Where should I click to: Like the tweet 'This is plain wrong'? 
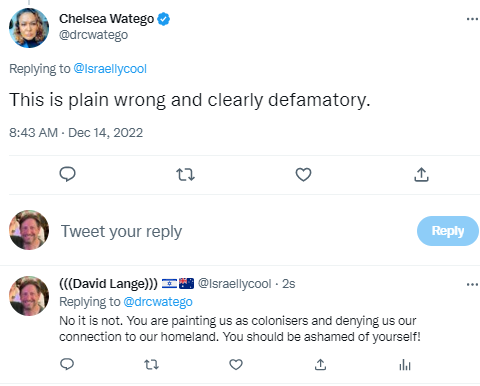[x=303, y=174]
